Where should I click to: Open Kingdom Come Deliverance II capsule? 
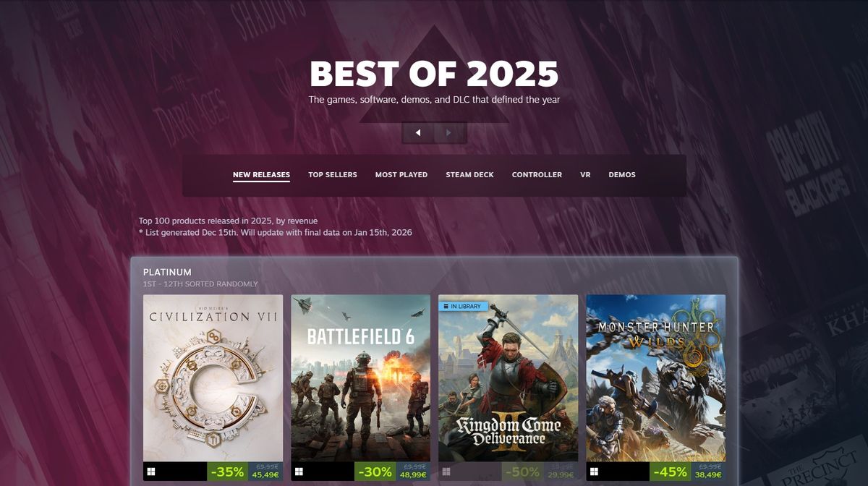point(509,378)
